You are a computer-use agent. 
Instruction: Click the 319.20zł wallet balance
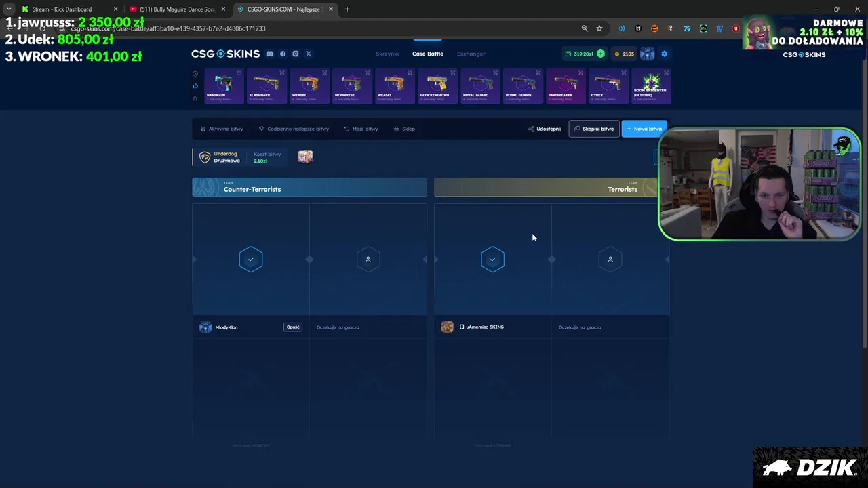tap(583, 54)
